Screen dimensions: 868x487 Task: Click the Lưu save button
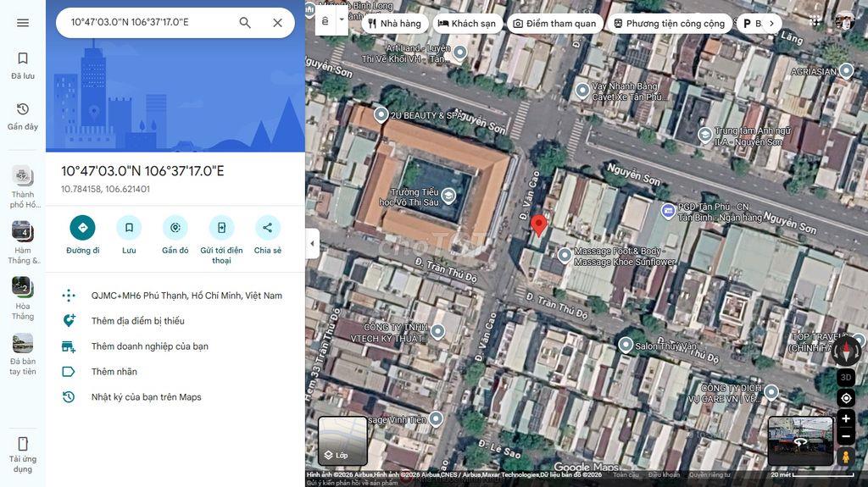point(129,235)
